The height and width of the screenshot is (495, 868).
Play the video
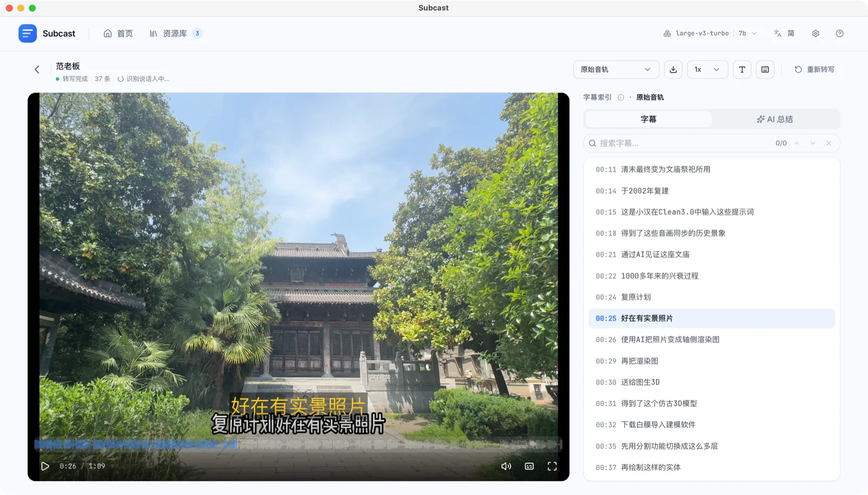pyautogui.click(x=45, y=466)
